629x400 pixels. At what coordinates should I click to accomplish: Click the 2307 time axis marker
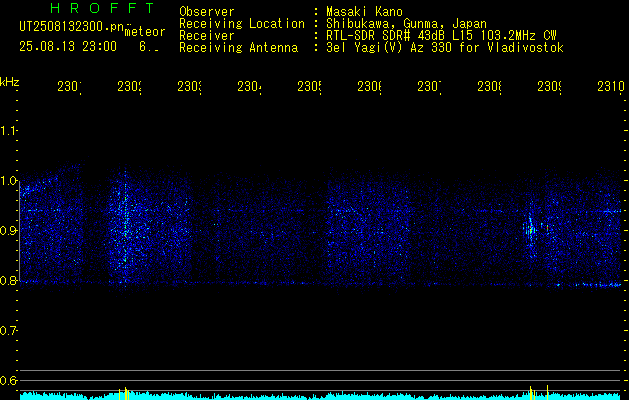pos(429,87)
